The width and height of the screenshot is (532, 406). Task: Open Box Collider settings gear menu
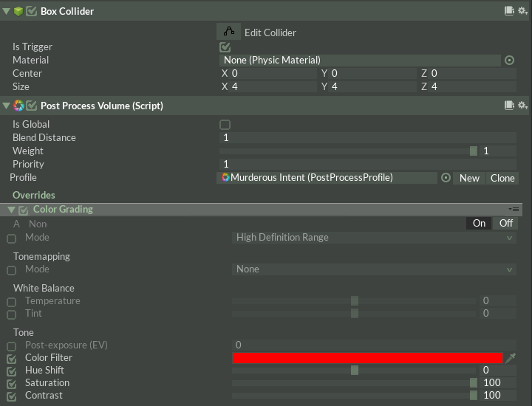click(522, 11)
